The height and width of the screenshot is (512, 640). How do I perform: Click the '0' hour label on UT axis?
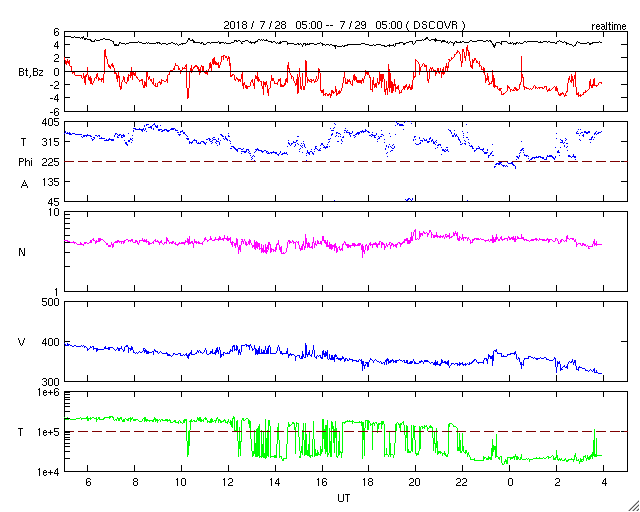click(x=509, y=483)
